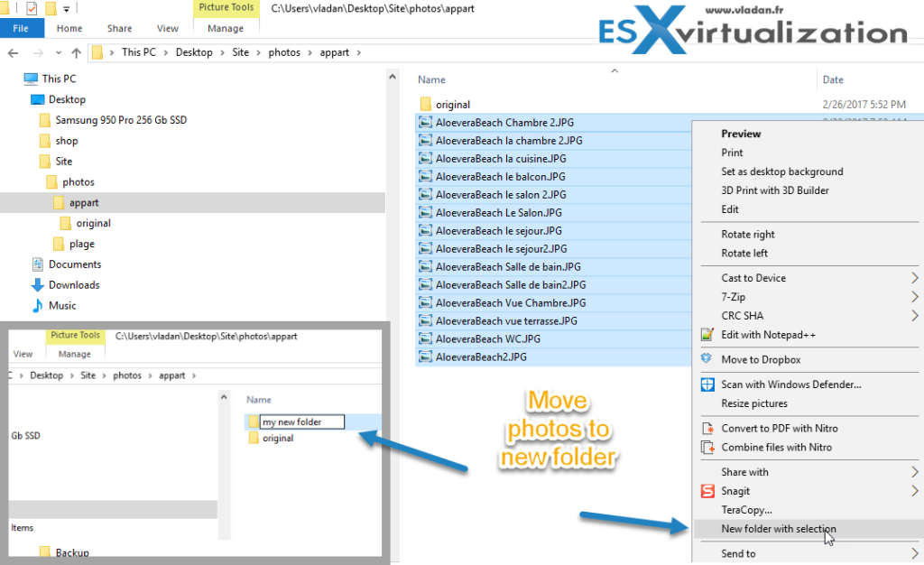
Task: Choose Preview from the context menu
Action: pyautogui.click(x=741, y=134)
